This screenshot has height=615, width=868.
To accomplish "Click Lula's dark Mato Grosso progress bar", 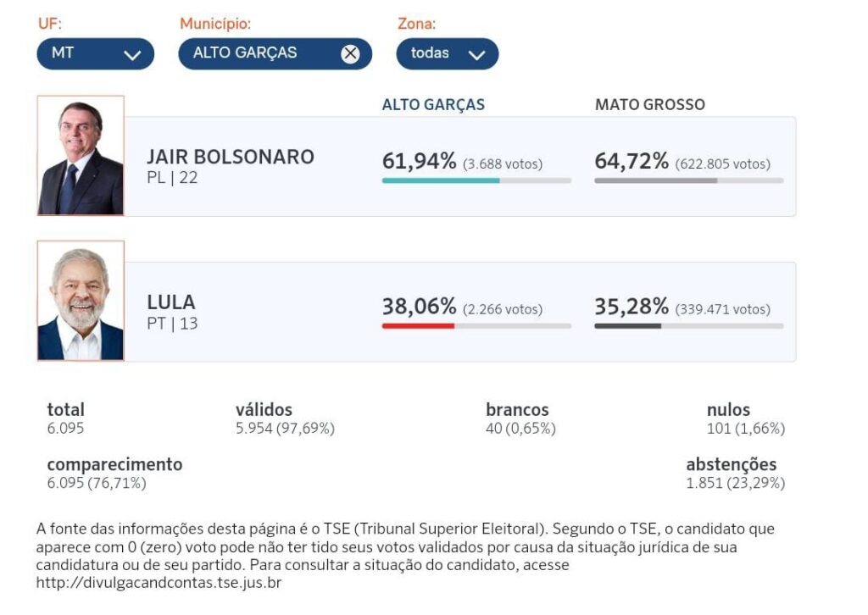I will pos(689,326).
